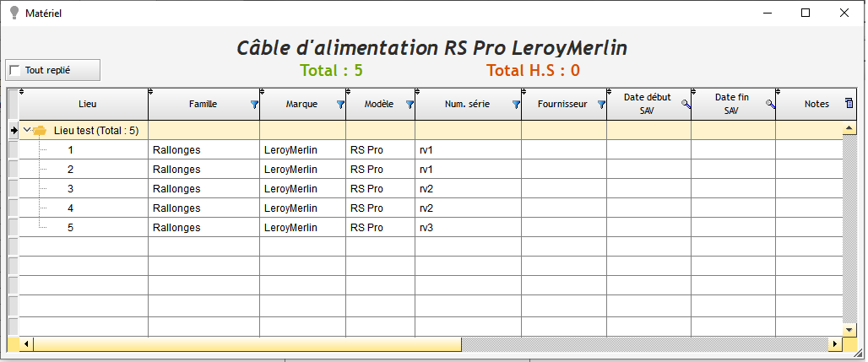Click Rallonges cell in row 1

pos(203,150)
